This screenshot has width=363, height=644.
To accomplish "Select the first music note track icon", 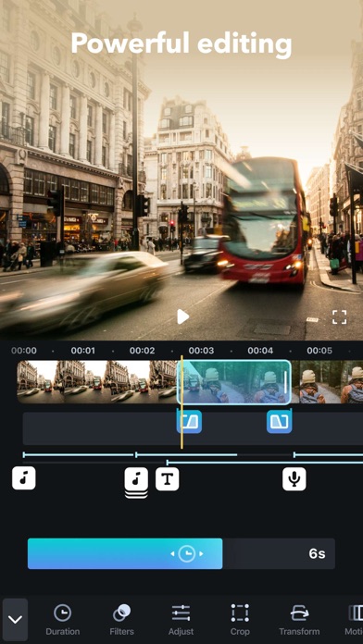I will pos(24,478).
